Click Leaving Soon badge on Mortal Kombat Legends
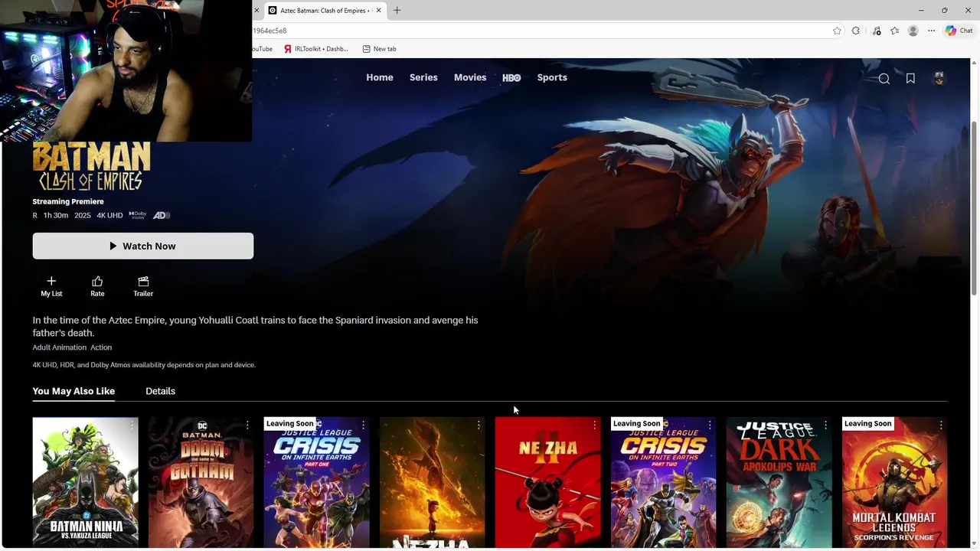This screenshot has height=551, width=980. (x=868, y=423)
